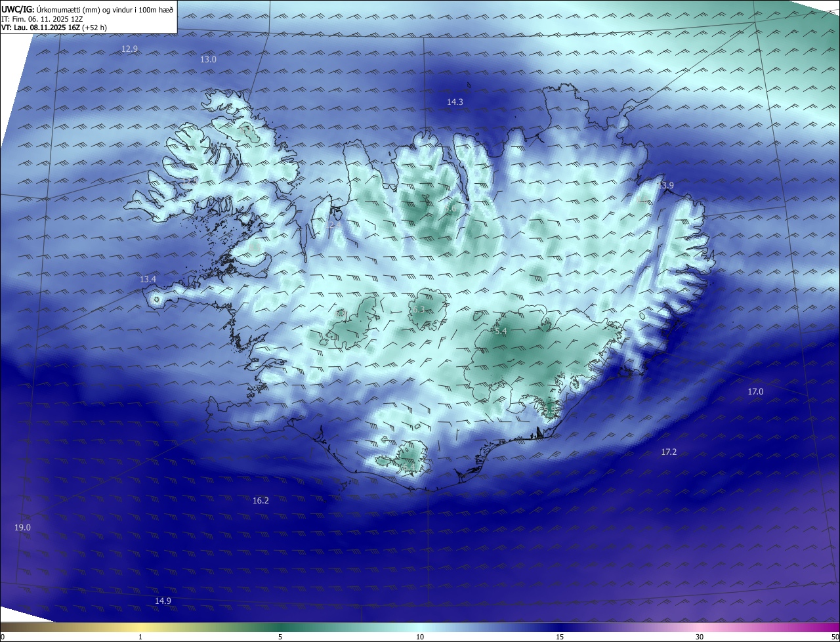Click the 19.0 value label
This screenshot has height=642, width=840.
(22, 528)
